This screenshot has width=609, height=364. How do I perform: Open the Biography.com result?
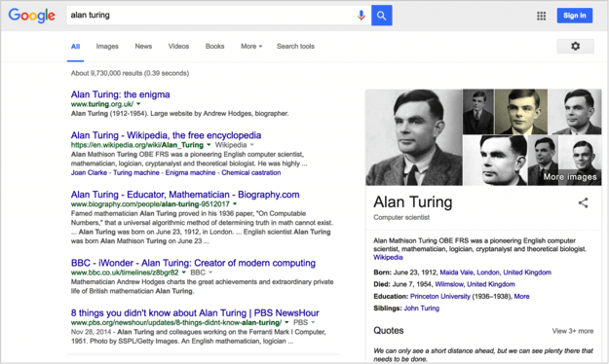pyautogui.click(x=185, y=195)
